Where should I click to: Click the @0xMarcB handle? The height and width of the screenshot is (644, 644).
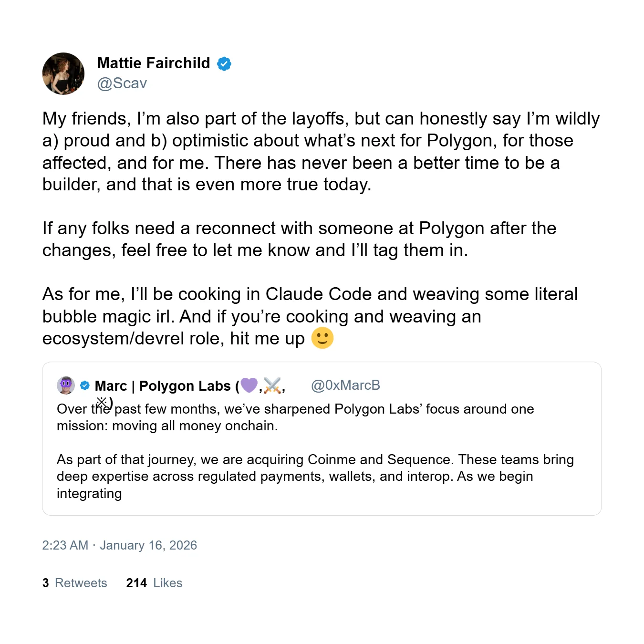(345, 385)
